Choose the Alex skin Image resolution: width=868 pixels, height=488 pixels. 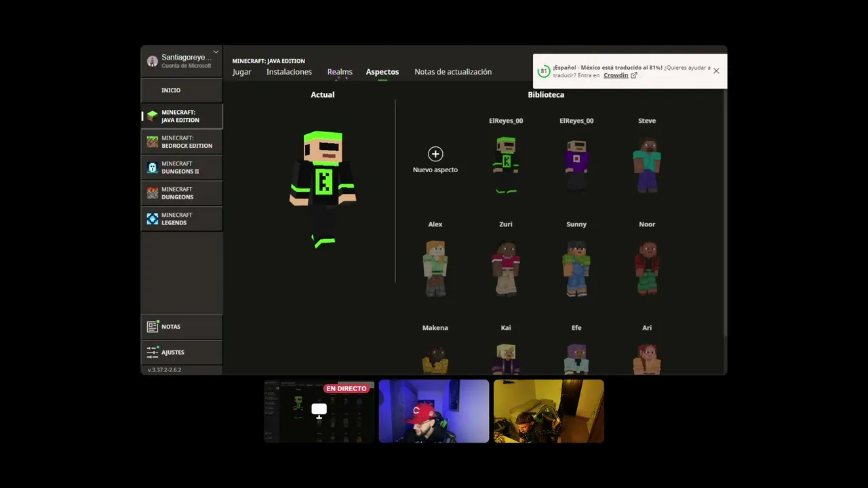(x=435, y=268)
